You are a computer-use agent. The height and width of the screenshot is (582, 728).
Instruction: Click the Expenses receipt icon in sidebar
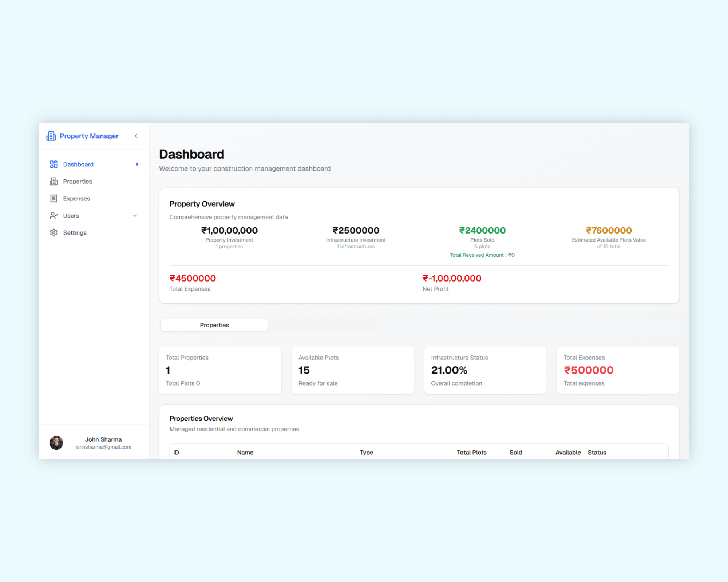point(54,199)
